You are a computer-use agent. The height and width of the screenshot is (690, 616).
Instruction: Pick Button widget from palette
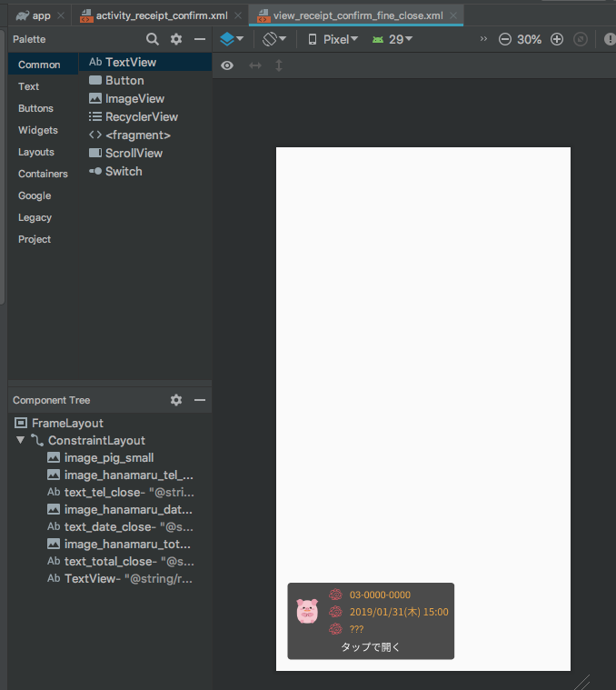[145, 81]
